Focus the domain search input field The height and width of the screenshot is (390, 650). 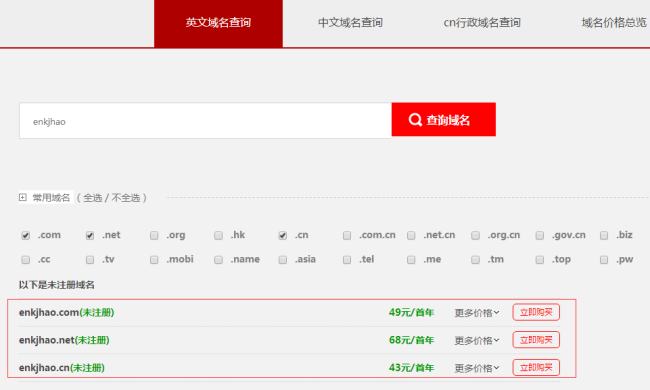click(x=205, y=121)
